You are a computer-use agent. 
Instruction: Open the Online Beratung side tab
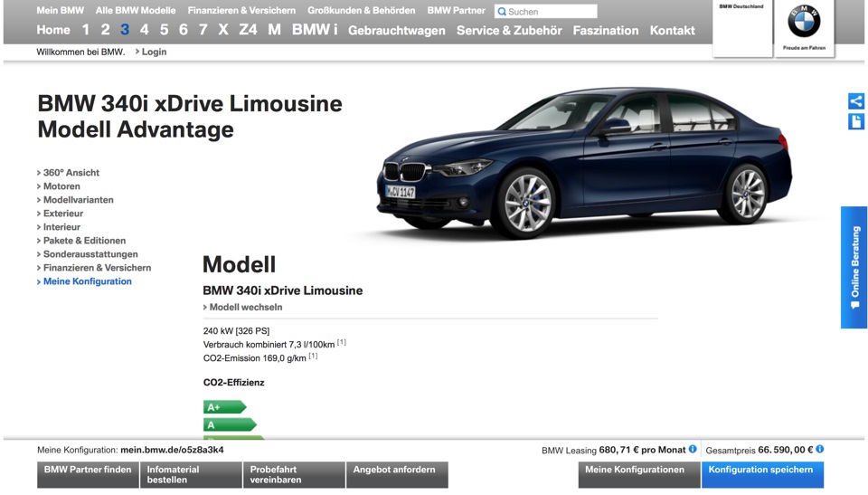click(854, 267)
